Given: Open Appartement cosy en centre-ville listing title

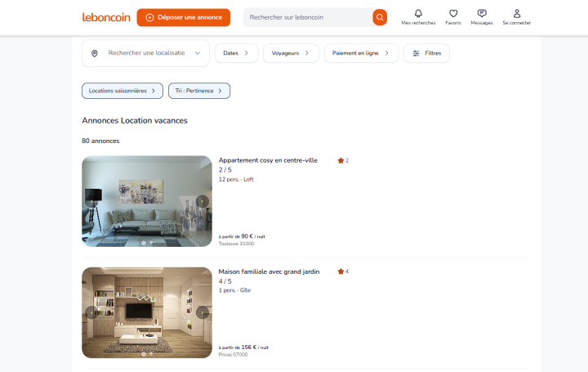Looking at the screenshot, I should pyautogui.click(x=268, y=160).
